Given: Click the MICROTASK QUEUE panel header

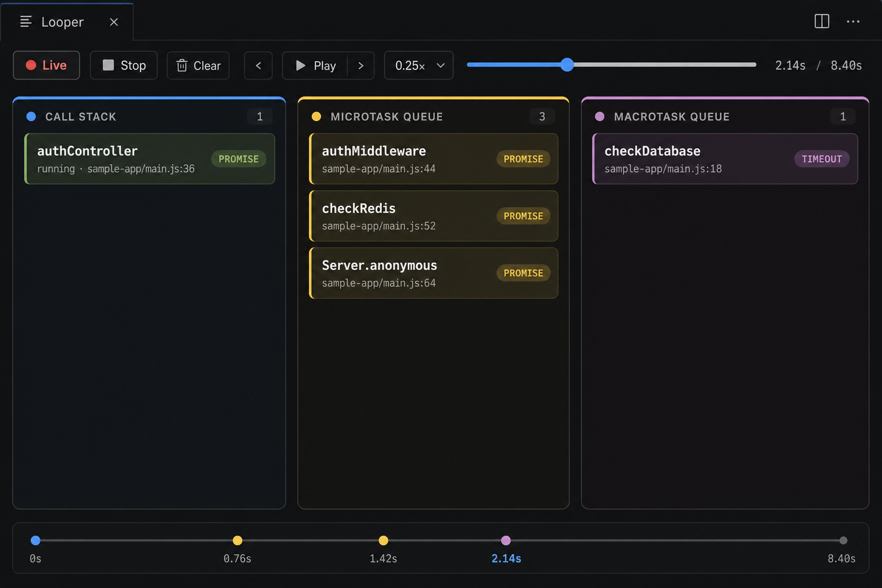Looking at the screenshot, I should click(x=386, y=117).
